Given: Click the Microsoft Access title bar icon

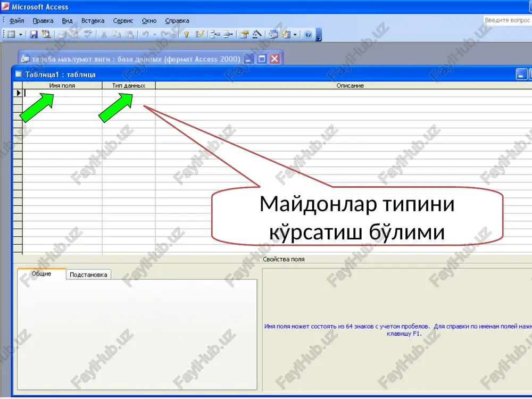Looking at the screenshot, I should click(5, 6).
